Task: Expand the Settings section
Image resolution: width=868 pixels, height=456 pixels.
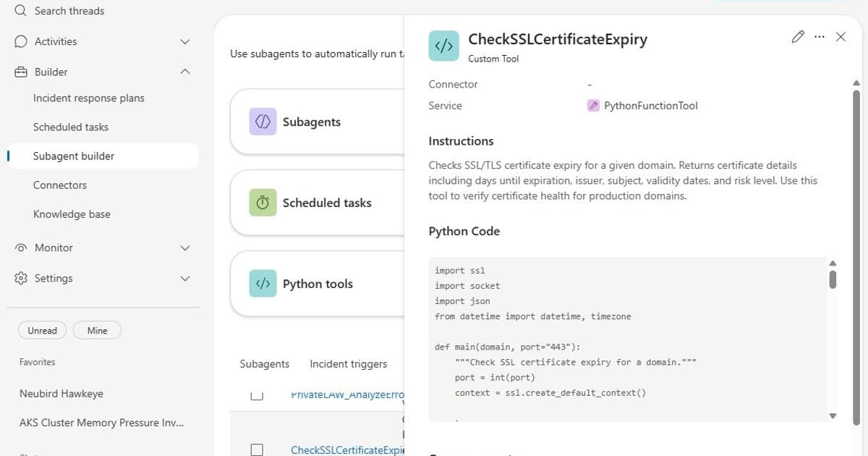Action: pyautogui.click(x=185, y=278)
